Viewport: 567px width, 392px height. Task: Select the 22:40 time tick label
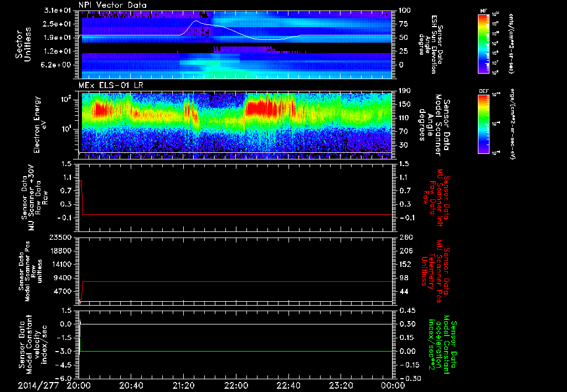click(x=288, y=385)
